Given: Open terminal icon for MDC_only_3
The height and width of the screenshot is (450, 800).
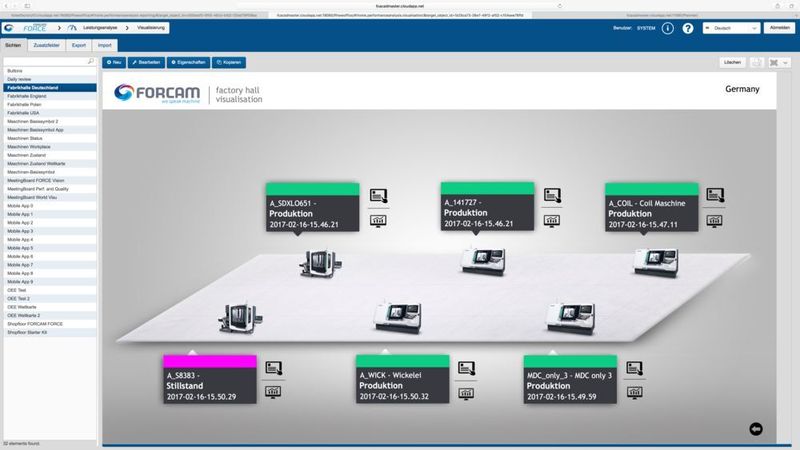Looking at the screenshot, I should pos(634,368).
